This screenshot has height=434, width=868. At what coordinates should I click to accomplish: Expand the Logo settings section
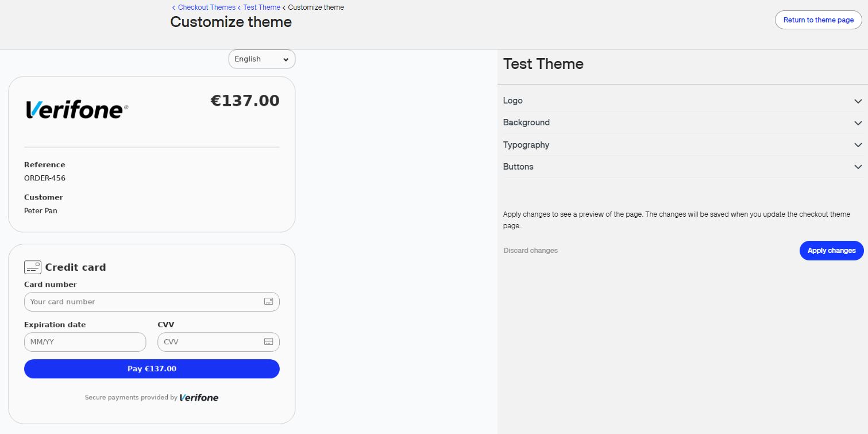683,101
